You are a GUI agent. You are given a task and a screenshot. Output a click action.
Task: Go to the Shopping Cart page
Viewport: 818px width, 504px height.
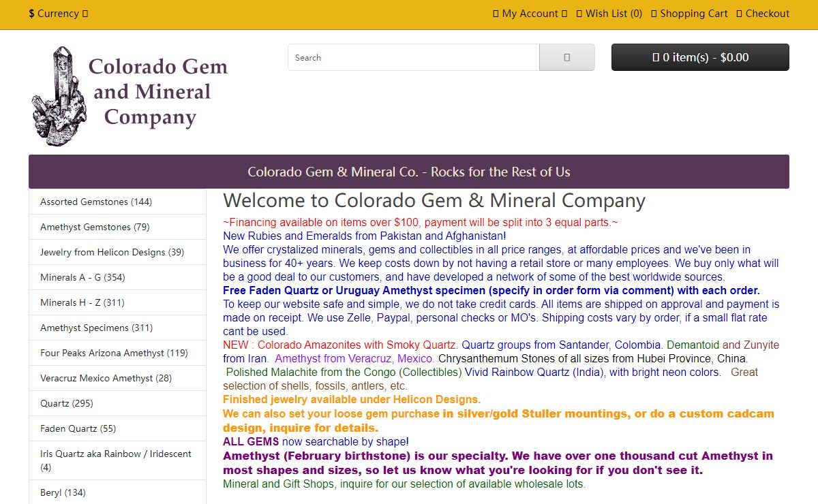click(x=689, y=14)
